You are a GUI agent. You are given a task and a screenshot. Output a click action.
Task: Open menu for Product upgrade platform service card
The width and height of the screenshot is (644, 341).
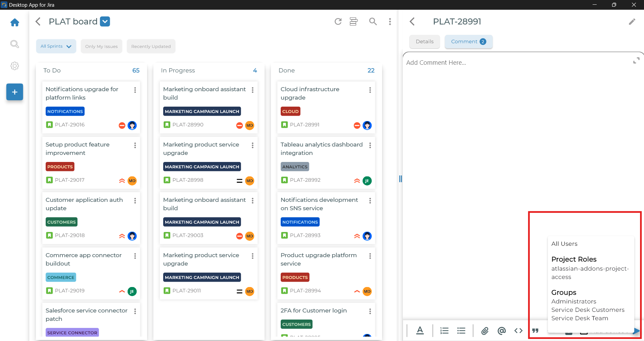[x=370, y=256]
